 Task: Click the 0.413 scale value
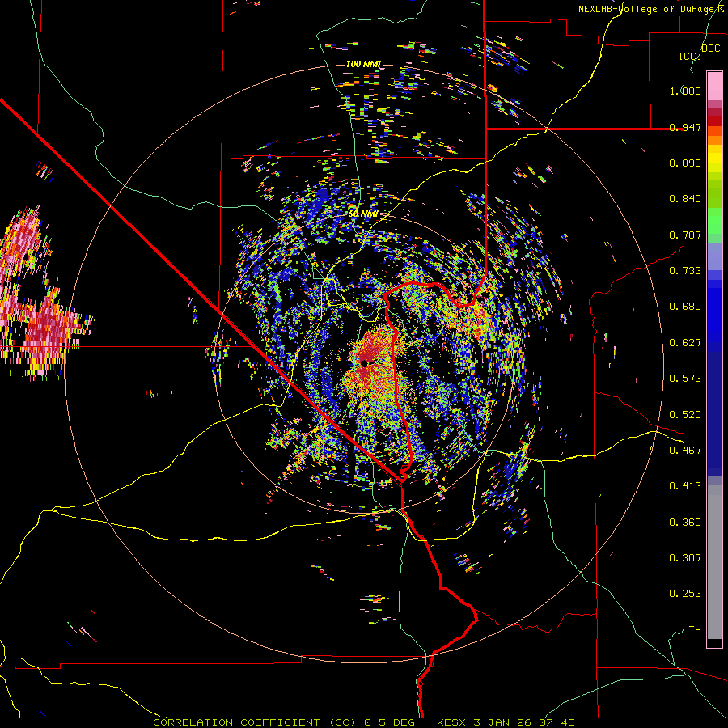point(685,486)
